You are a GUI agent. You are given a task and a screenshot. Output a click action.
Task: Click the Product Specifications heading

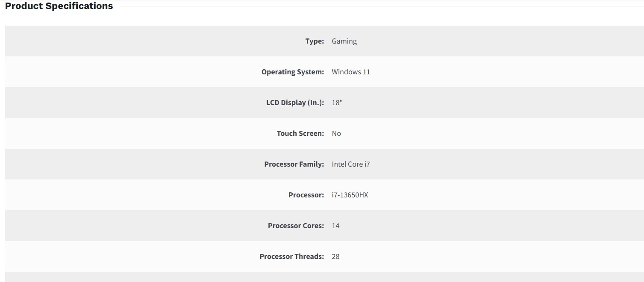pos(59,6)
